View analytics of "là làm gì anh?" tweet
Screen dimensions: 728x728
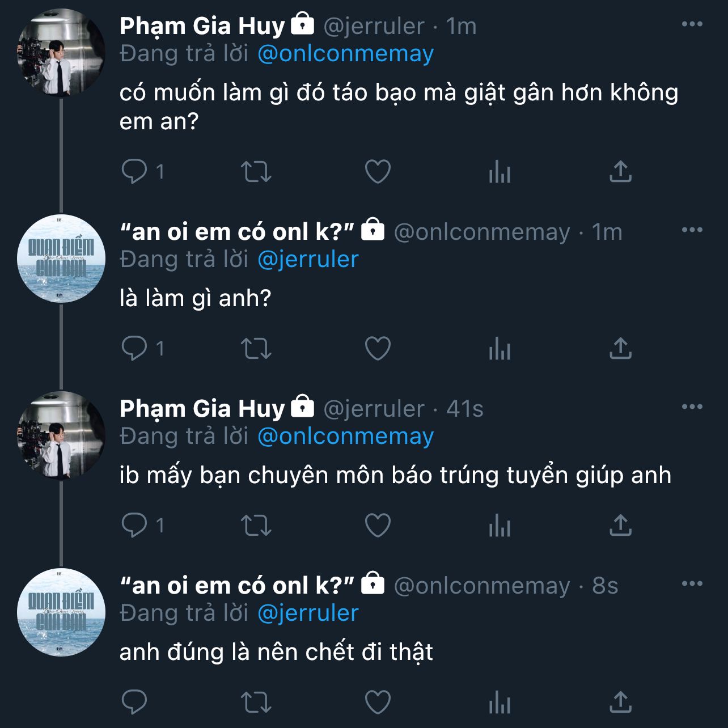coord(500,348)
